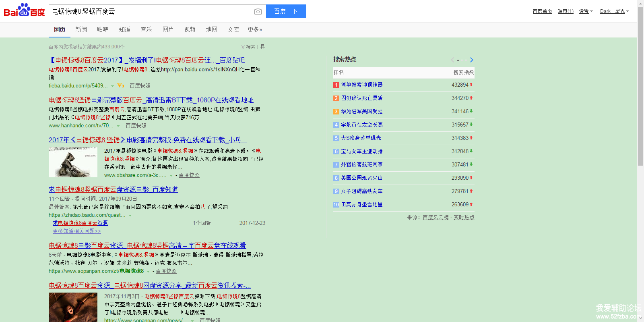Open 百度风云榜 source link
This screenshot has width=644, height=322.
436,217
